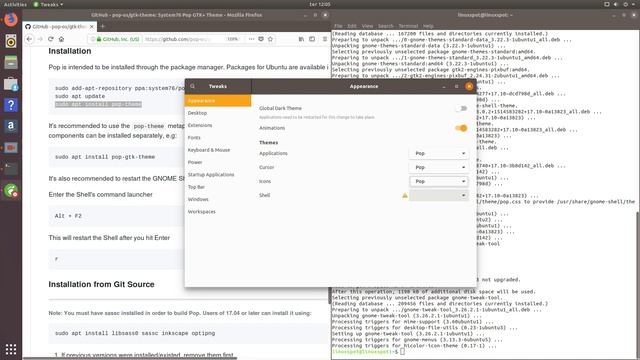Select Desktop in the Tweaks sidebar
Image resolution: width=640 pixels, height=360 pixels.
(218, 113)
